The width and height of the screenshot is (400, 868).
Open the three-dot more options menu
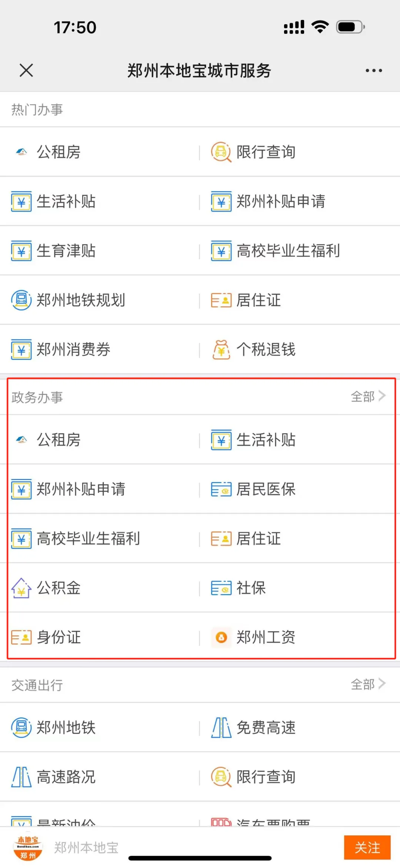click(374, 70)
